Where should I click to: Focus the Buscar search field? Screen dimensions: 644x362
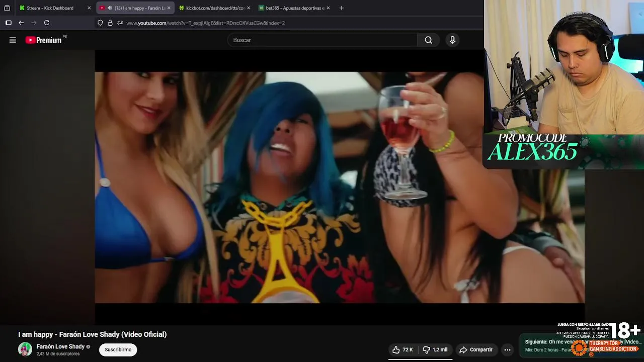click(323, 40)
